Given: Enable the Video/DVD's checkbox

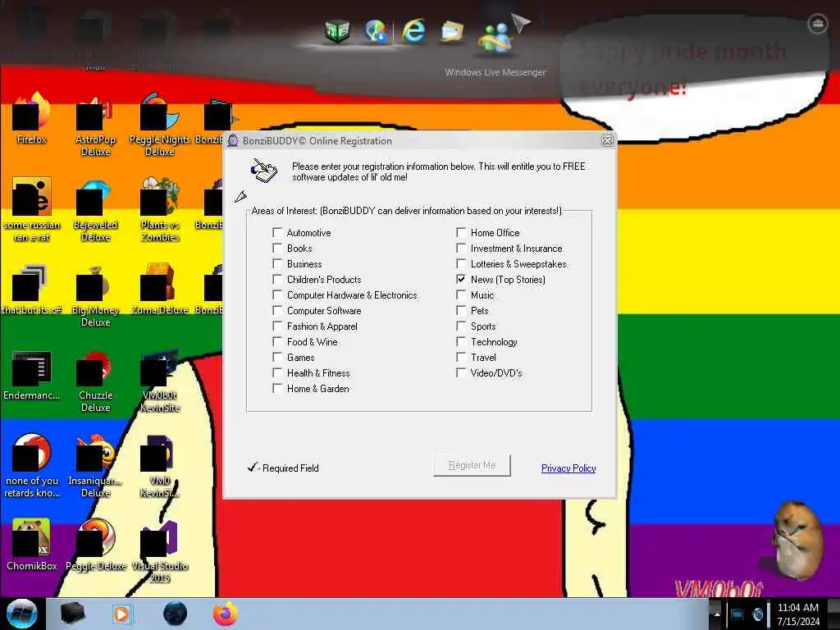Looking at the screenshot, I should [461, 372].
